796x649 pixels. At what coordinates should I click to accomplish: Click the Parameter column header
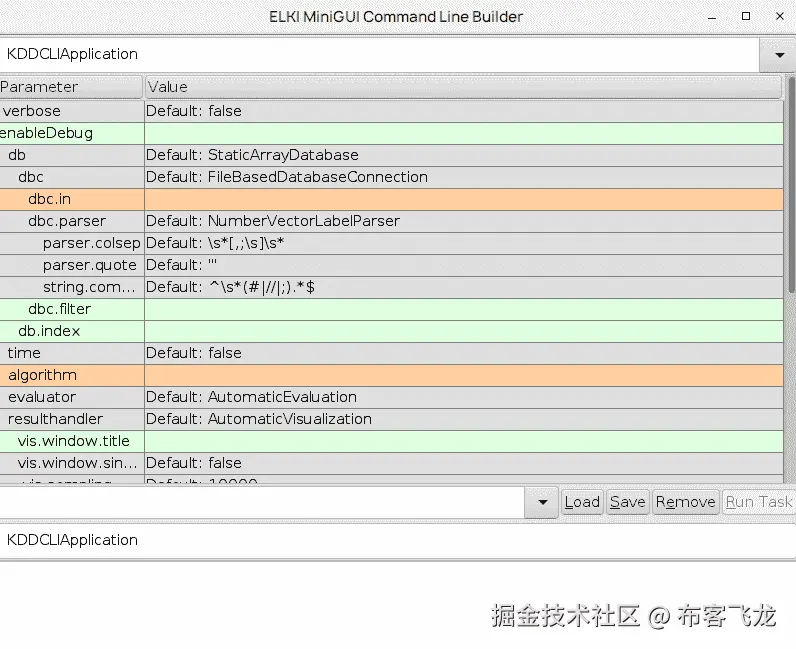[x=71, y=87]
